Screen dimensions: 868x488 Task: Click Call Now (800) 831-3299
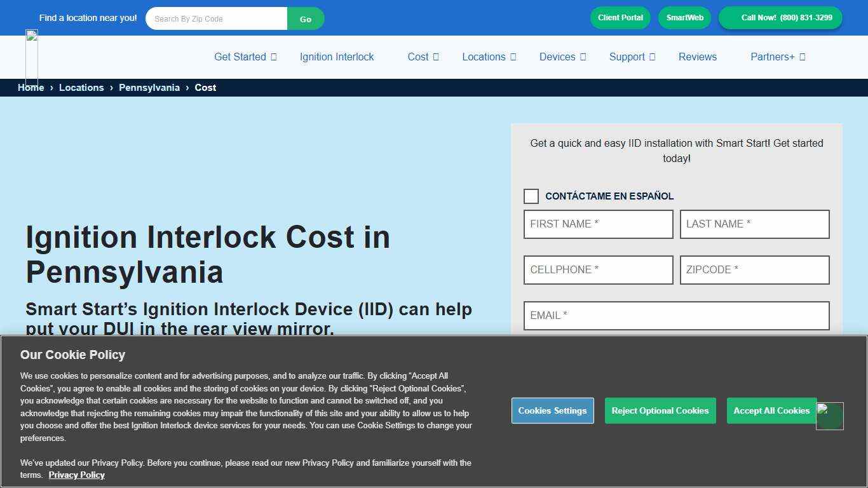tap(780, 18)
